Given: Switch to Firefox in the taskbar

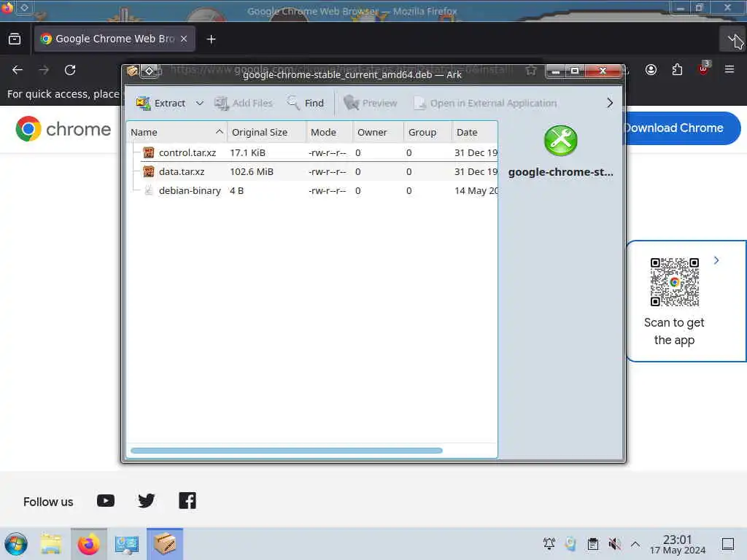Looking at the screenshot, I should (88, 544).
